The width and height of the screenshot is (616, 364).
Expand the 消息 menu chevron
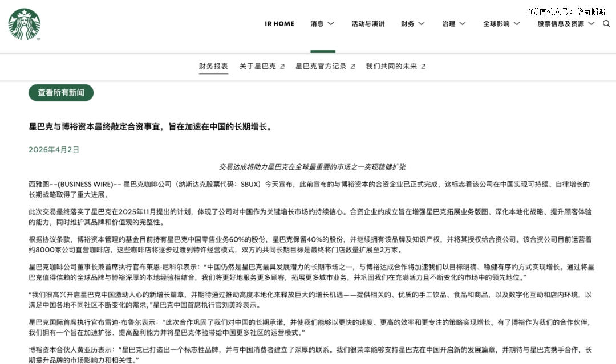[331, 23]
